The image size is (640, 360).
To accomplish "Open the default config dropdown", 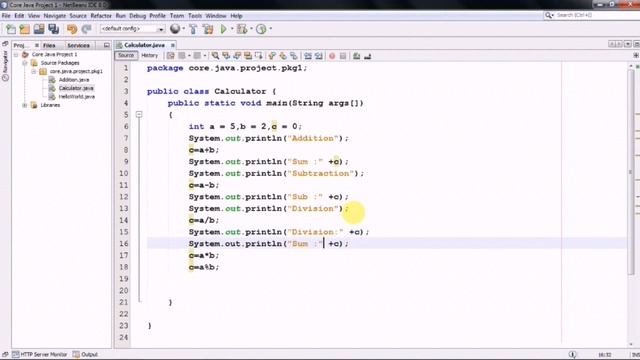I will [x=161, y=29].
